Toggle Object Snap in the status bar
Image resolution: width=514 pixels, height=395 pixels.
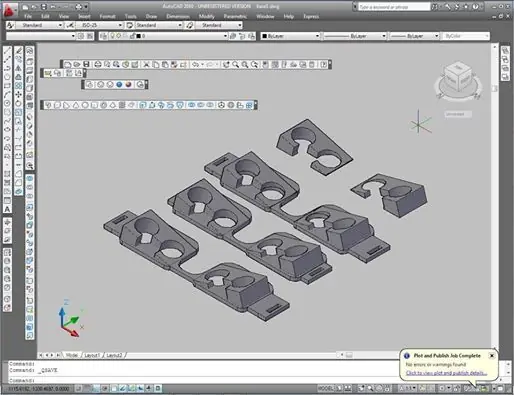[114, 388]
